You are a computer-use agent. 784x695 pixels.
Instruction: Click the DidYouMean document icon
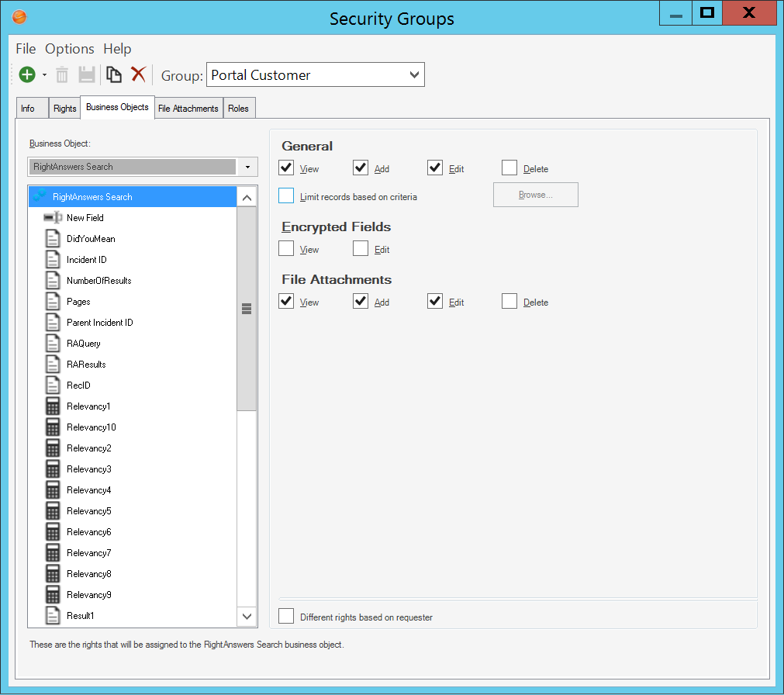[x=53, y=239]
